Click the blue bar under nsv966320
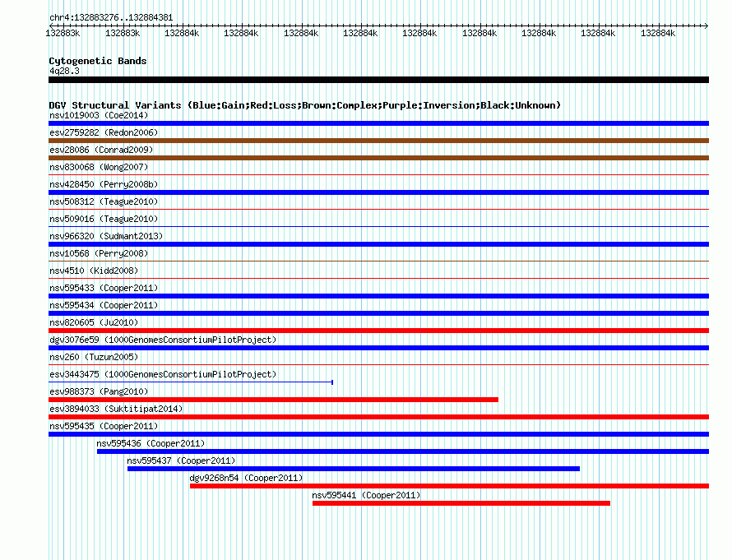 (378, 244)
